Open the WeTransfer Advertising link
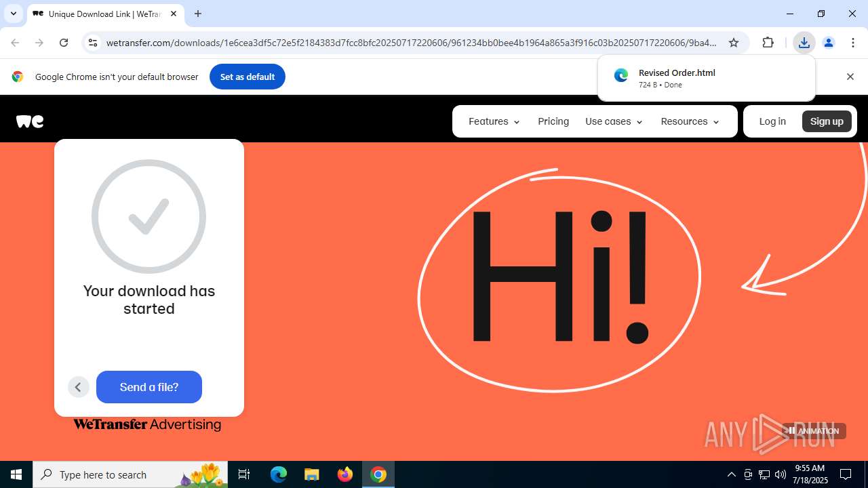The width and height of the screenshot is (868, 488). tap(147, 424)
